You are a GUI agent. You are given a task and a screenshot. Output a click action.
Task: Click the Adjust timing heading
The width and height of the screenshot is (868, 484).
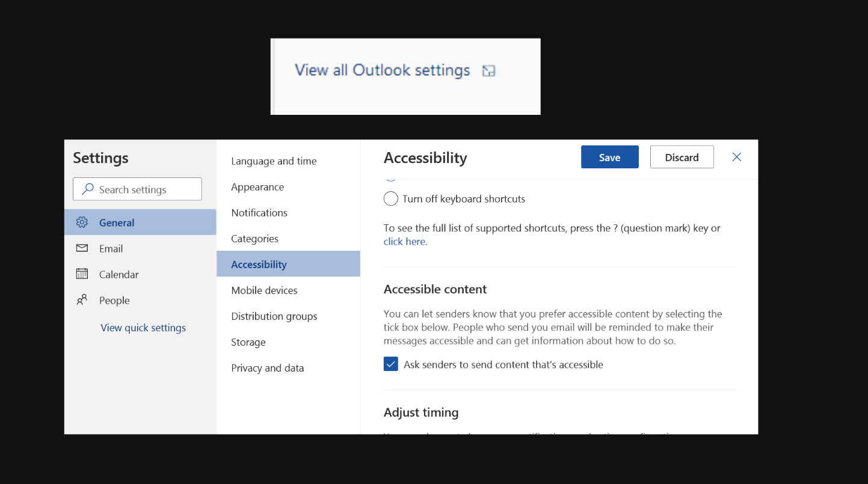(x=421, y=412)
